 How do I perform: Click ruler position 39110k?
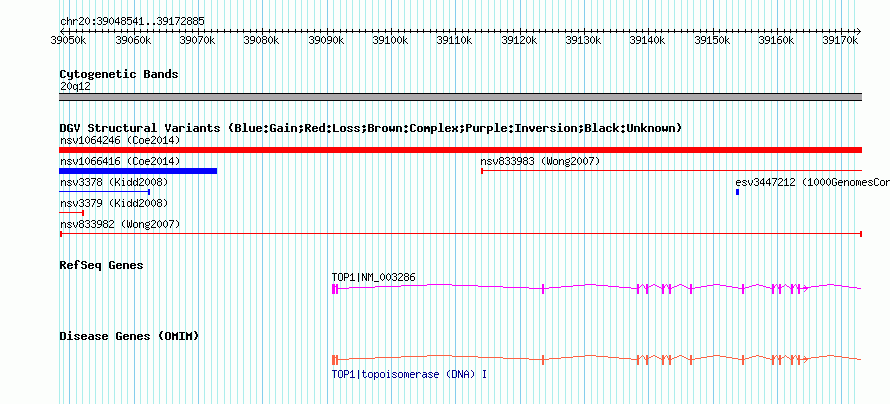[x=454, y=40]
